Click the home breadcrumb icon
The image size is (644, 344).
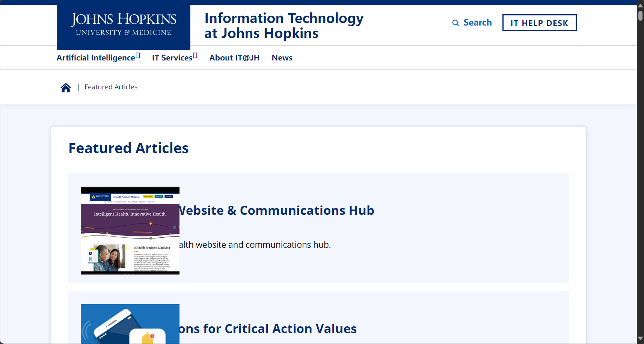66,88
